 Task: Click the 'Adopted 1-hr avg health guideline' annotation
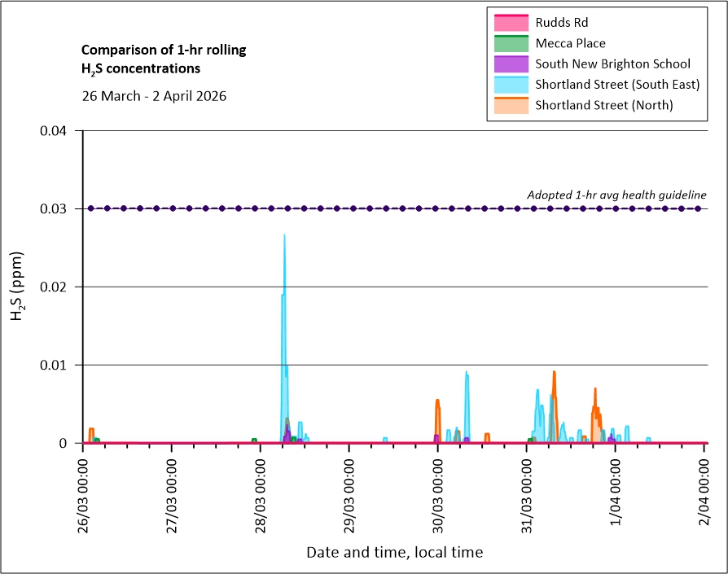(616, 195)
